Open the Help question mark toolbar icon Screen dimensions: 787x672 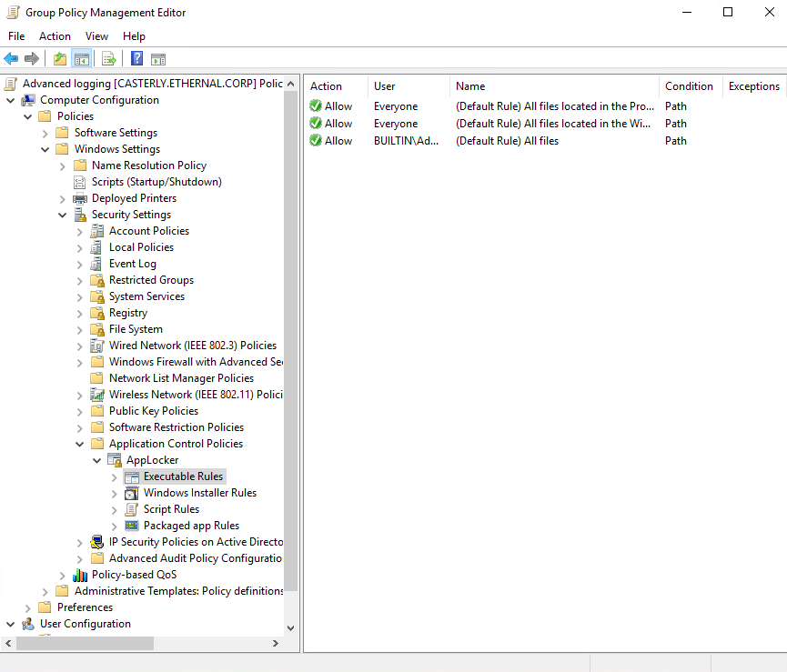[x=136, y=59]
